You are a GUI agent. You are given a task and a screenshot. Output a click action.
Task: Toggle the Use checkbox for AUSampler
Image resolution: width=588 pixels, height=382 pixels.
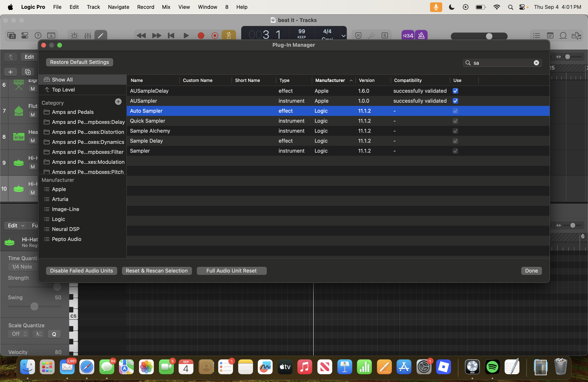tap(455, 101)
